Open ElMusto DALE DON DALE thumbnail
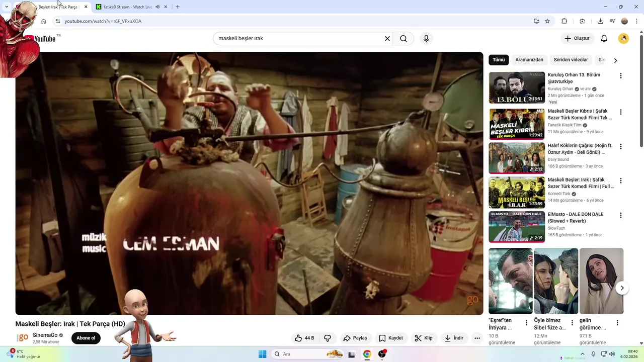The width and height of the screenshot is (644, 362). (x=517, y=227)
